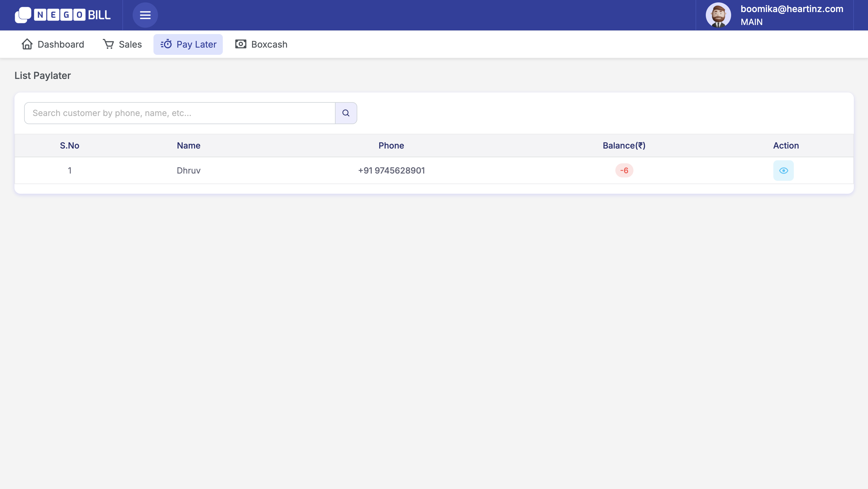This screenshot has width=868, height=489.
Task: Click the Phone column header
Action: [391, 146]
